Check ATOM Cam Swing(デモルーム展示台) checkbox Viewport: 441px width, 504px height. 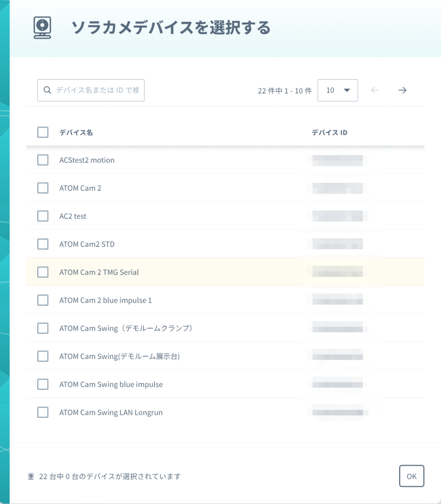(x=43, y=356)
